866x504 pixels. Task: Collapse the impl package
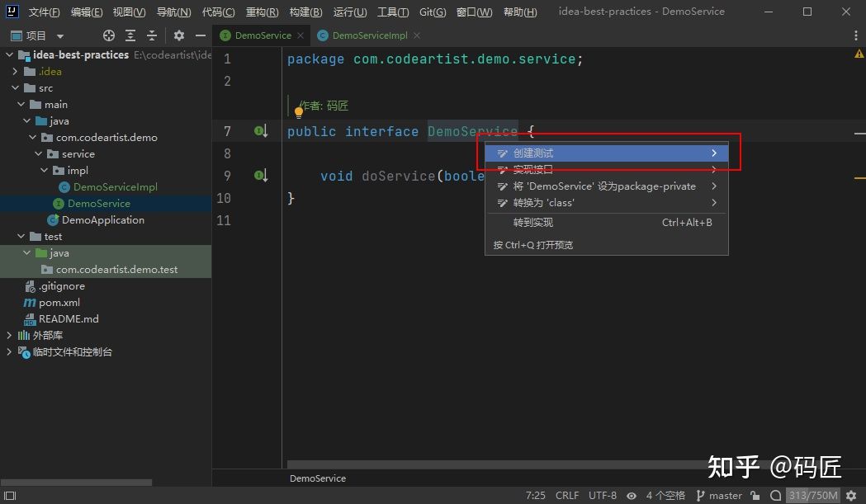point(45,171)
